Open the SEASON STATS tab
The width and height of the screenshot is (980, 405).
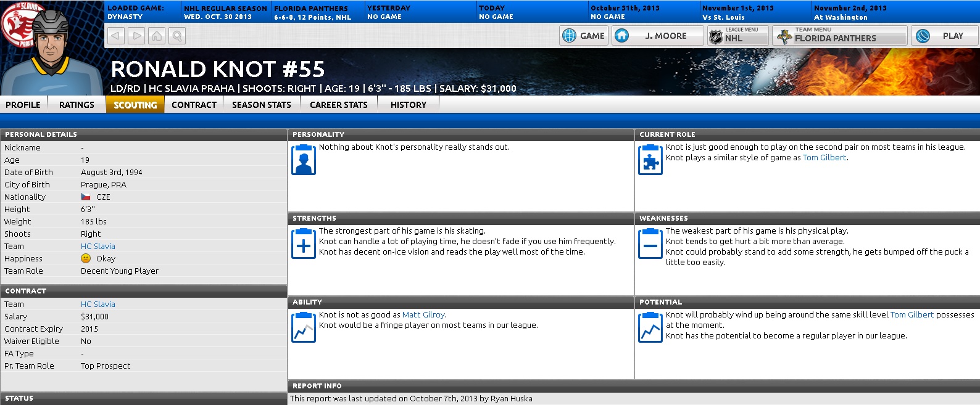click(262, 105)
